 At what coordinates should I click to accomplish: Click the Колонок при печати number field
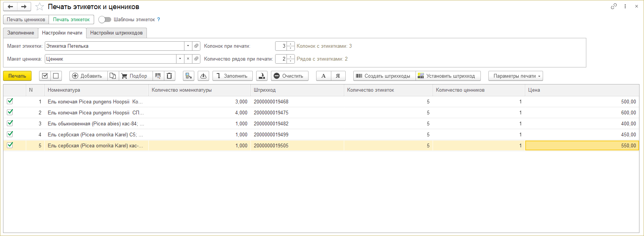[x=281, y=46]
